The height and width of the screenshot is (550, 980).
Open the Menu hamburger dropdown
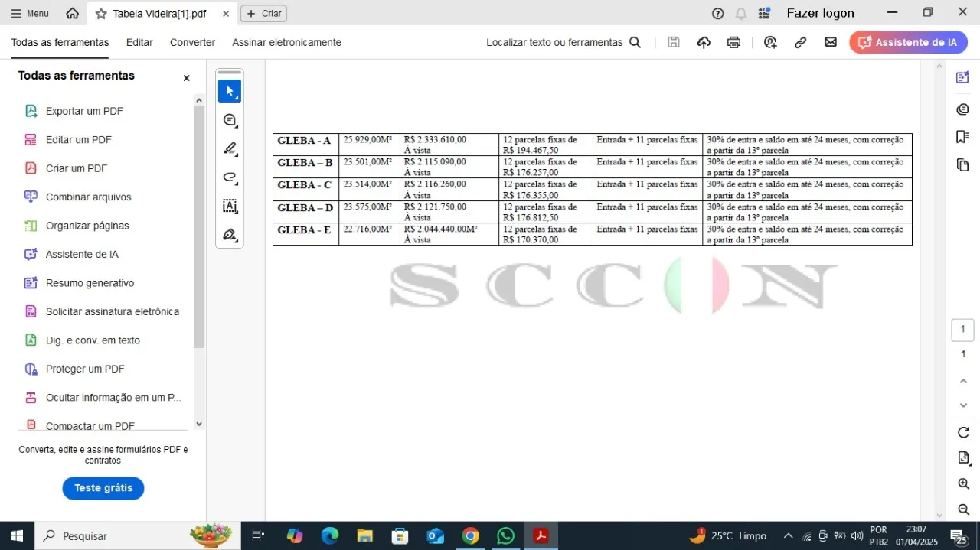tap(30, 13)
